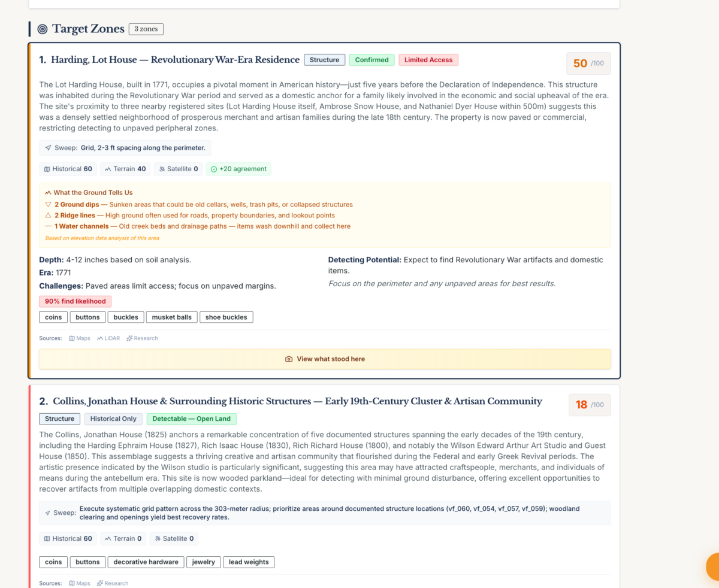Select the lead weights tag

(249, 562)
